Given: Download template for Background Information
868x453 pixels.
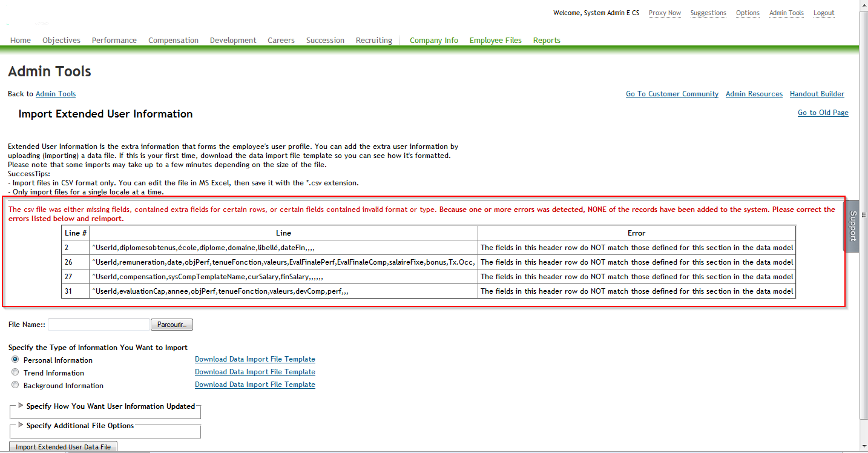Looking at the screenshot, I should coord(255,385).
